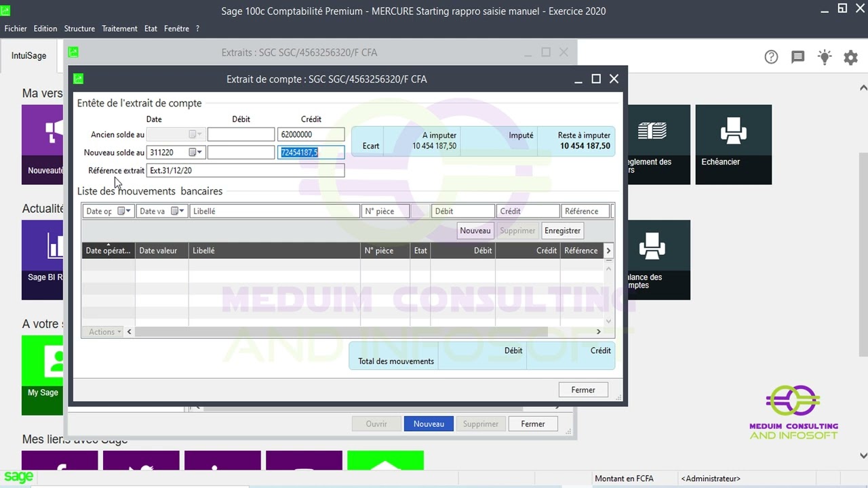Switch to the IntuiSage tab

29,56
